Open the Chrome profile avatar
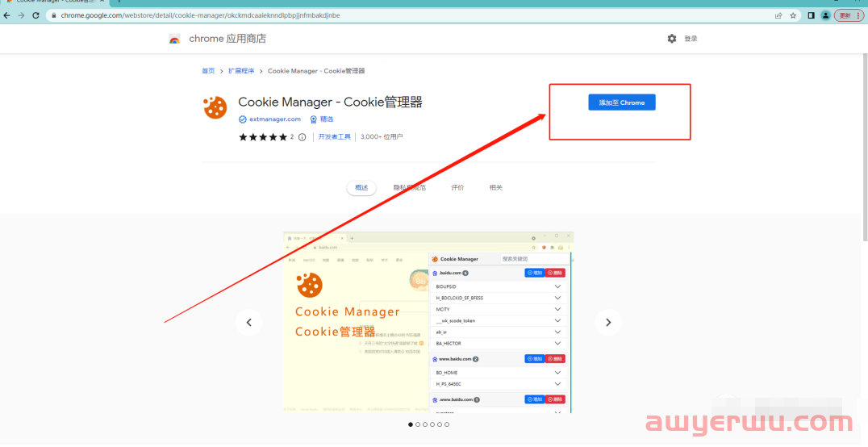 pos(825,15)
